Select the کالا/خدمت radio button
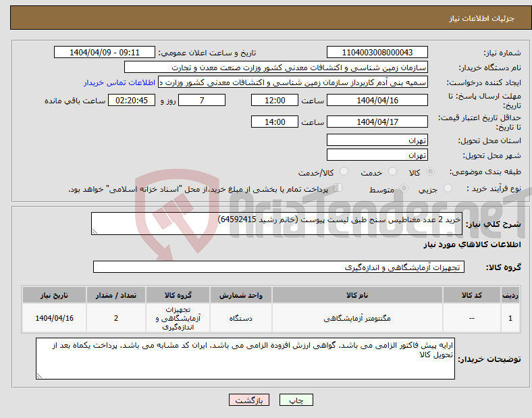 [x=344, y=172]
